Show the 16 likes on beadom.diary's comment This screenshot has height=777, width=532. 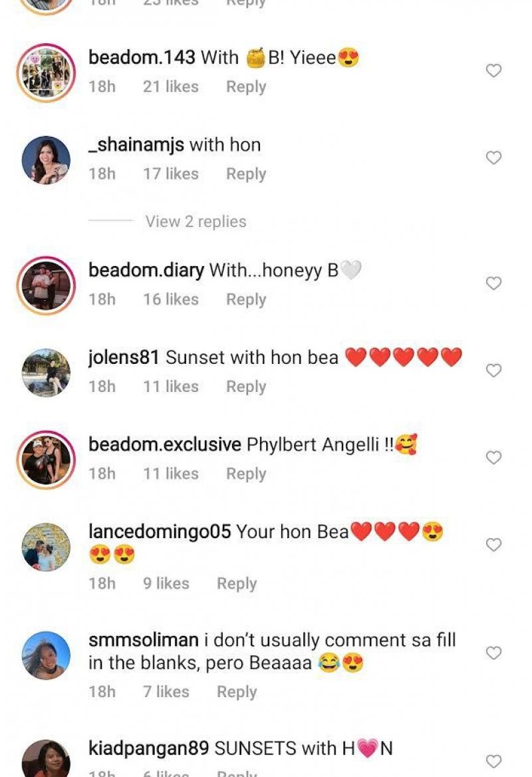click(170, 299)
